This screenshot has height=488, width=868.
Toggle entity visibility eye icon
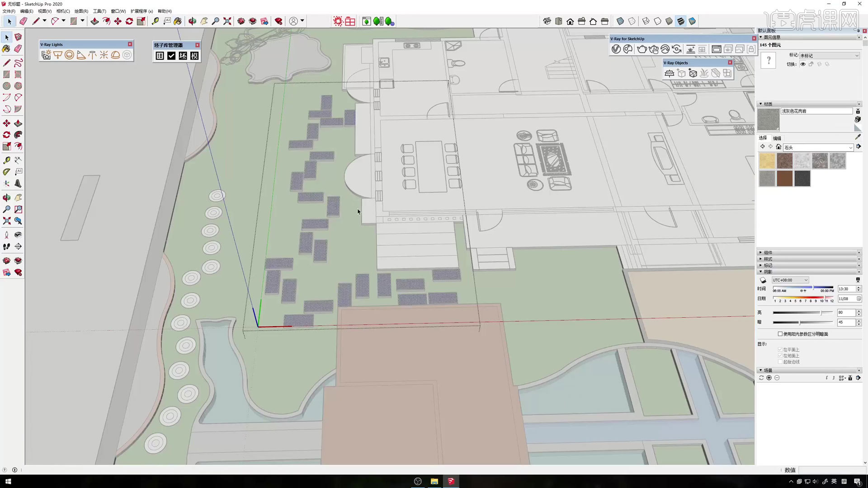pyautogui.click(x=803, y=64)
